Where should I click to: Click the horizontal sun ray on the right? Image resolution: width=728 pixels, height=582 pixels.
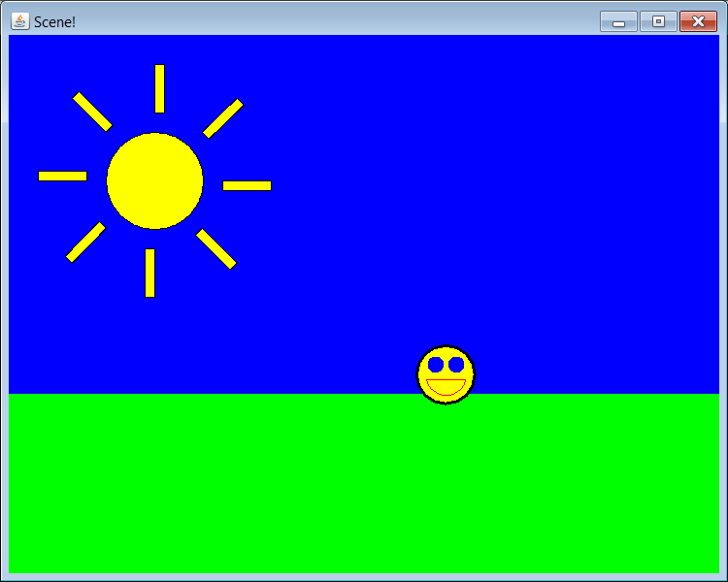(247, 185)
